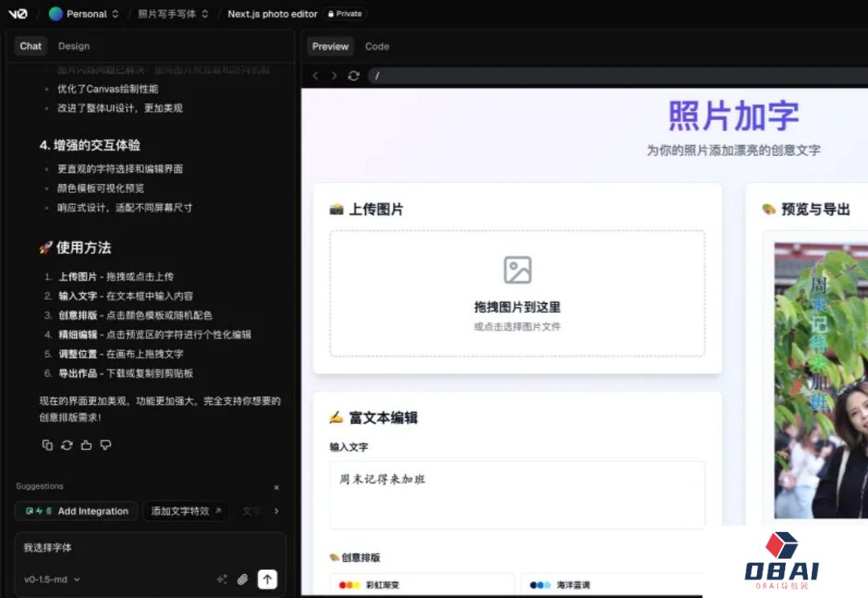The height and width of the screenshot is (598, 868).
Task: Click the 输入文字 text area
Action: click(518, 495)
